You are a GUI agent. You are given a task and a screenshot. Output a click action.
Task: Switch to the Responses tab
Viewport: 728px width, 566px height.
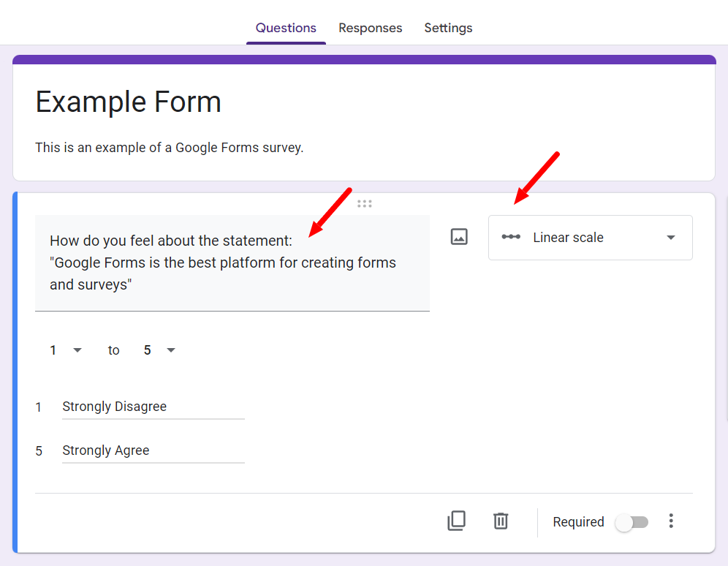point(370,28)
